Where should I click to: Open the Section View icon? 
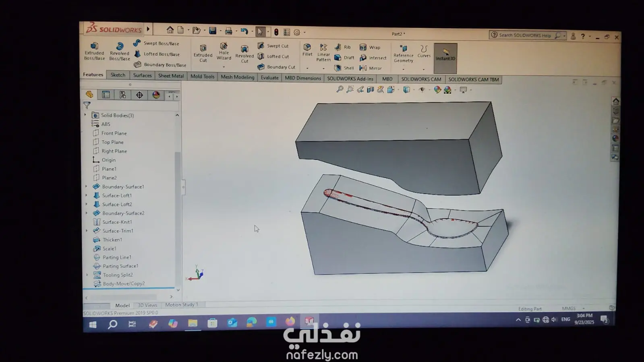tap(370, 89)
